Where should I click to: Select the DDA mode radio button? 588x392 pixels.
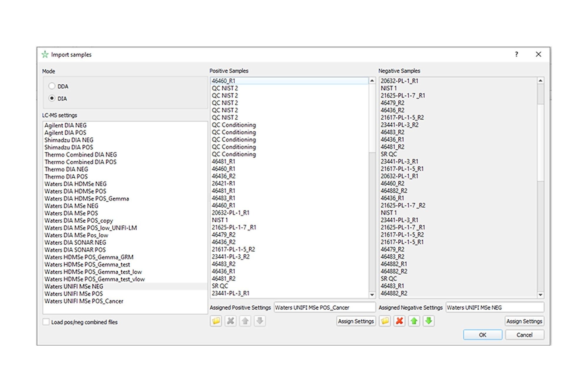[x=52, y=86]
